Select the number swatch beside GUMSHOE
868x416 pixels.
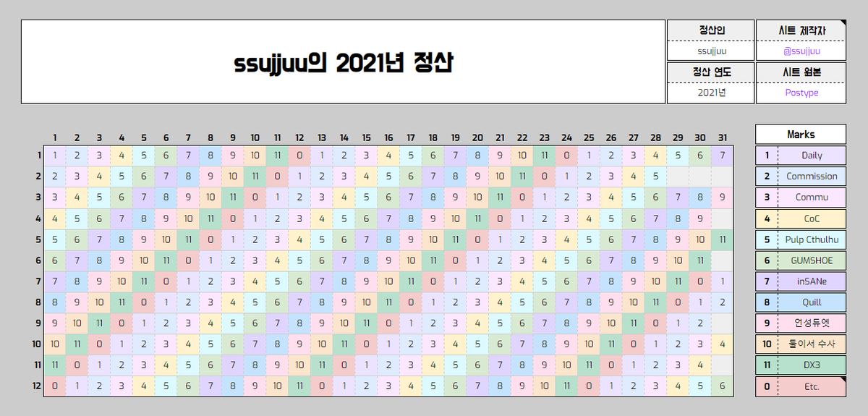click(x=767, y=260)
